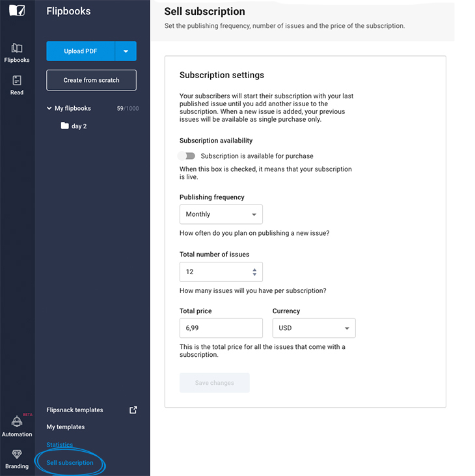Screen dimensions: 475x476
Task: Open the Monthly publishing frequency dropdown
Action: [221, 214]
